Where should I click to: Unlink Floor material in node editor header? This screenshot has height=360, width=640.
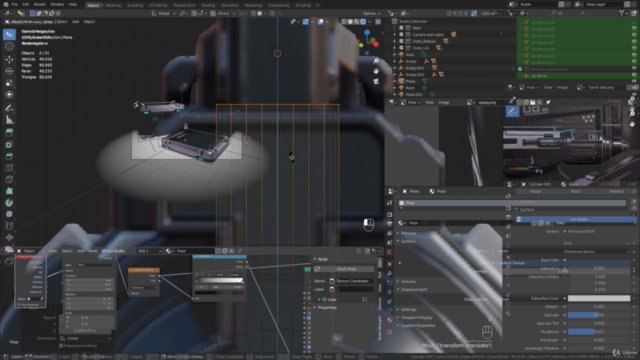pyautogui.click(x=231, y=251)
